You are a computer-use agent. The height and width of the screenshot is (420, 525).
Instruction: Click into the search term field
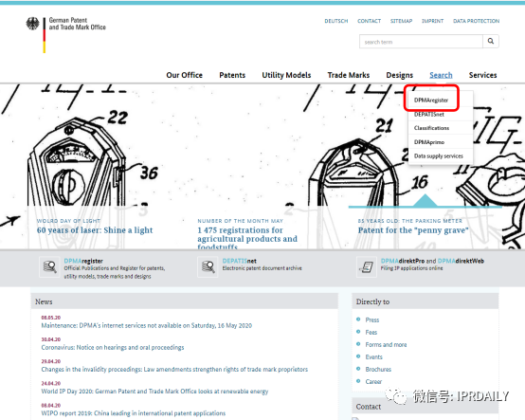coord(421,42)
